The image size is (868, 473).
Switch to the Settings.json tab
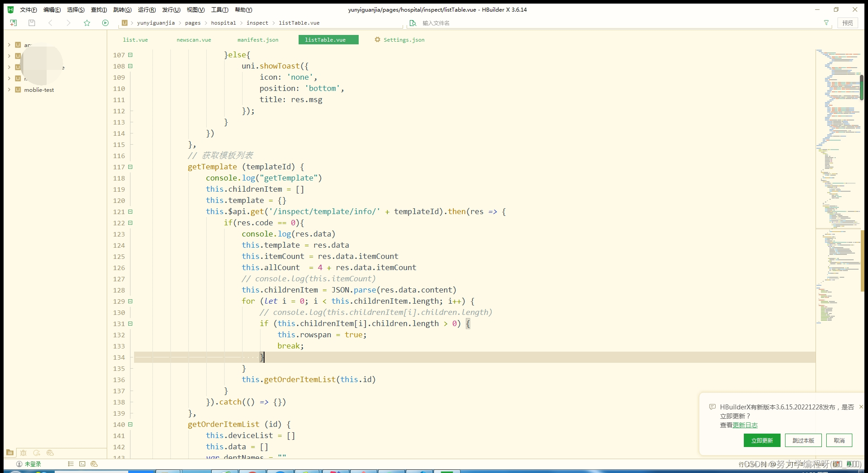[x=400, y=39]
